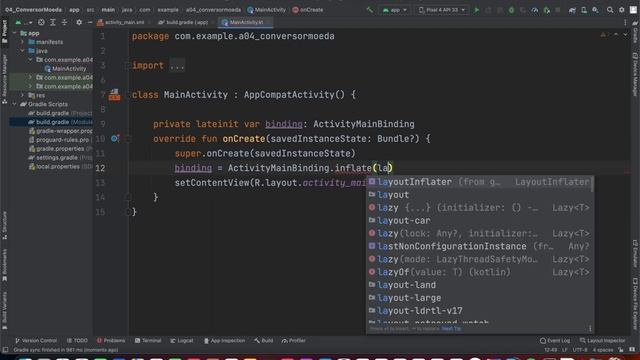Collapse the java folder
This screenshot has width=640, height=360.
22,51
